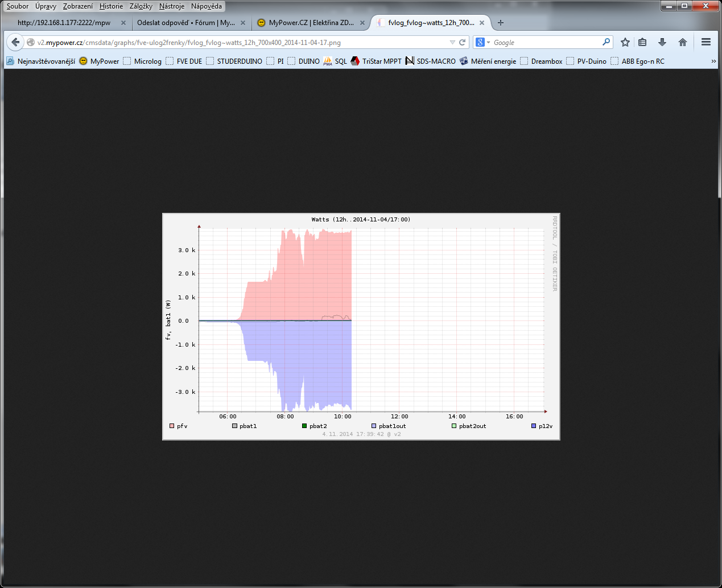The width and height of the screenshot is (722, 588).
Task: Open the Microlog bookmark
Action: (x=142, y=61)
